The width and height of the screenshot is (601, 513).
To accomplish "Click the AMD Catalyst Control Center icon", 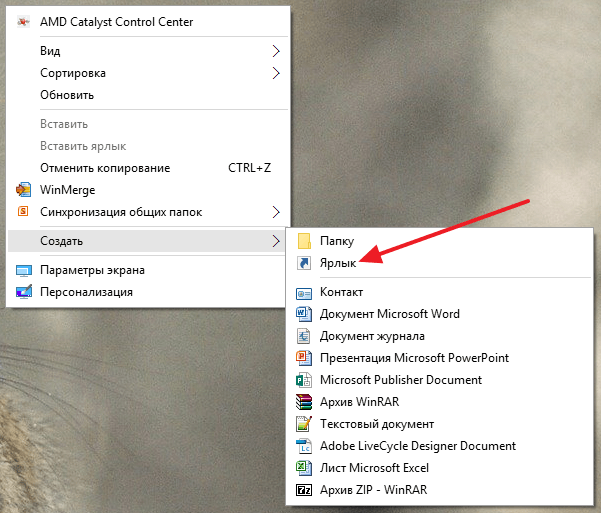I will tap(23, 22).
